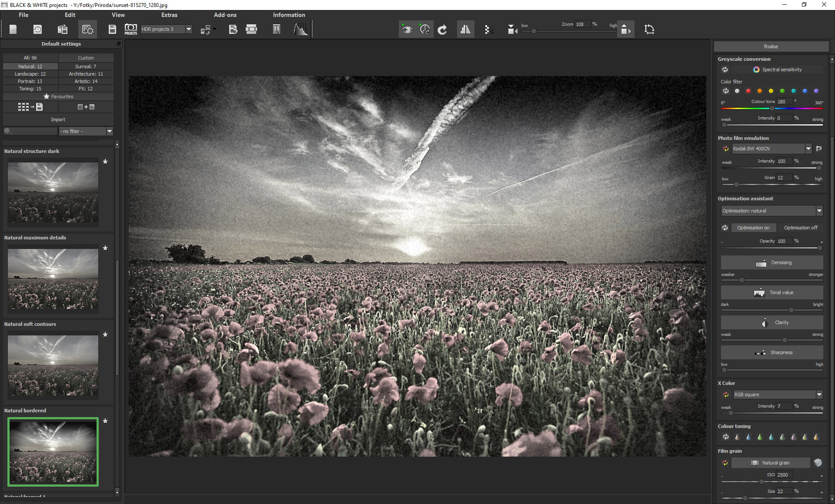Select the green colour toning drop

click(x=760, y=437)
